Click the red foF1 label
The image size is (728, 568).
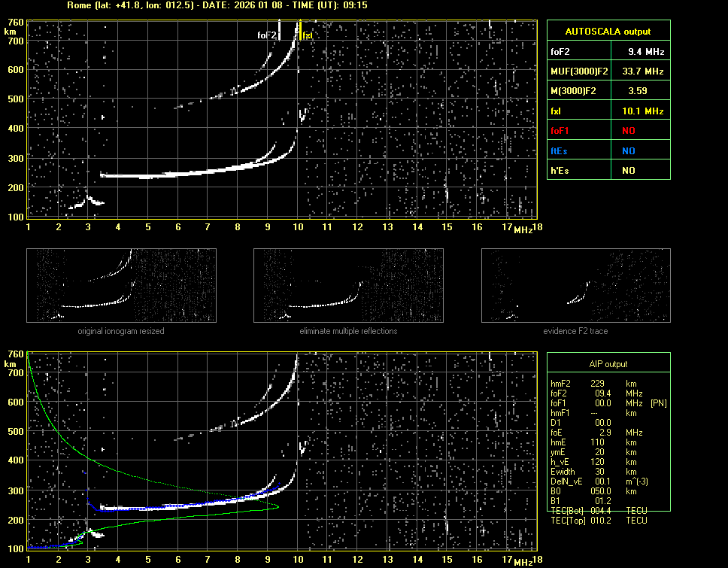pos(560,131)
